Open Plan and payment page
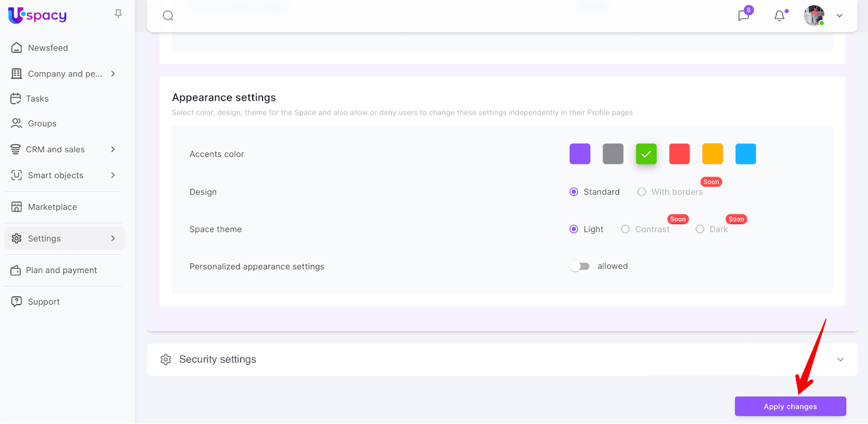The image size is (868, 424). (61, 270)
